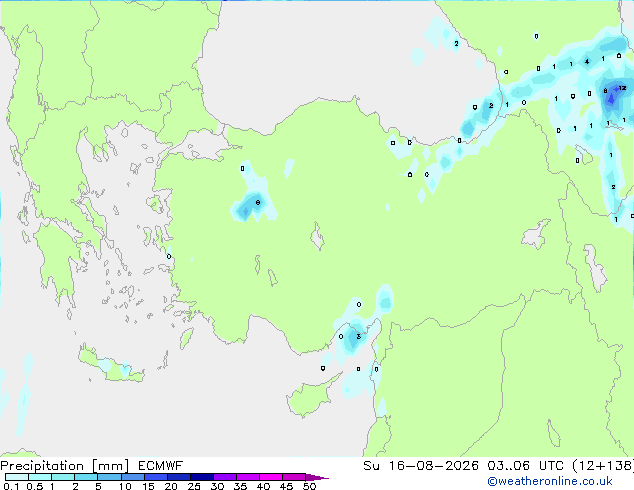Click the legend scale label 50
The image size is (634, 490).
coord(309,486)
